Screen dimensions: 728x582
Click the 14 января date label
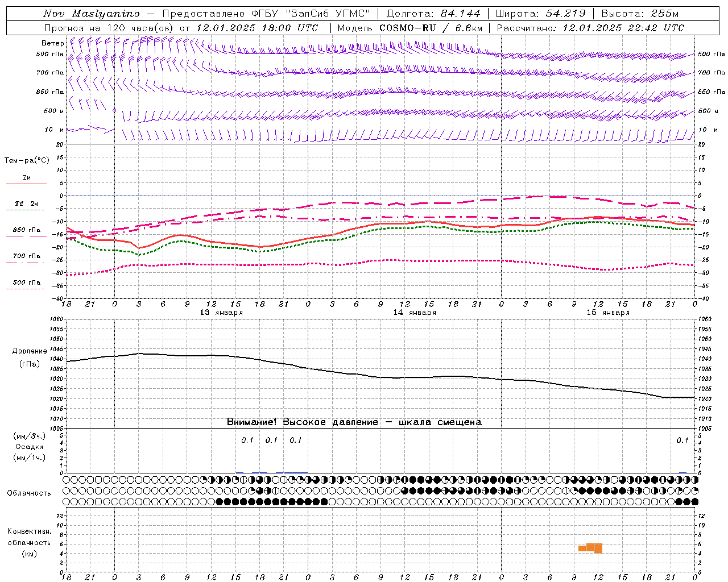[415, 313]
